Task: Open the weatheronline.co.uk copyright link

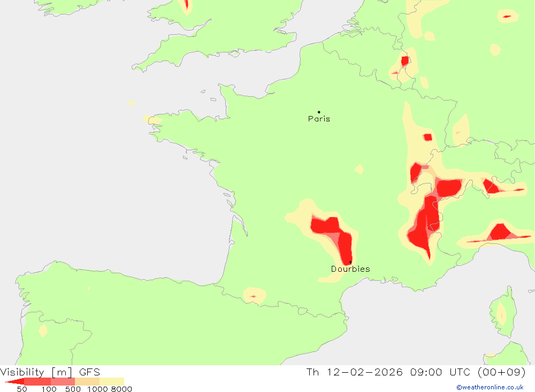Action: coord(490,387)
